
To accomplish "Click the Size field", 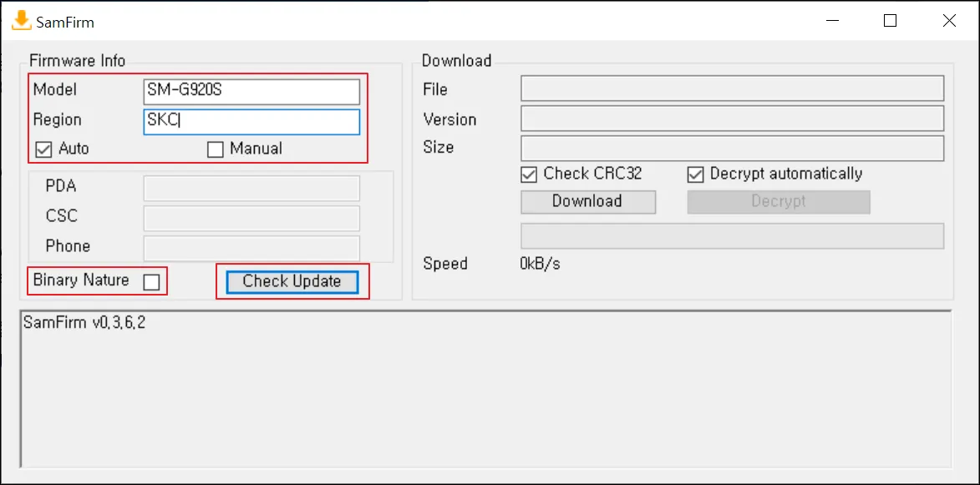I will [x=732, y=149].
